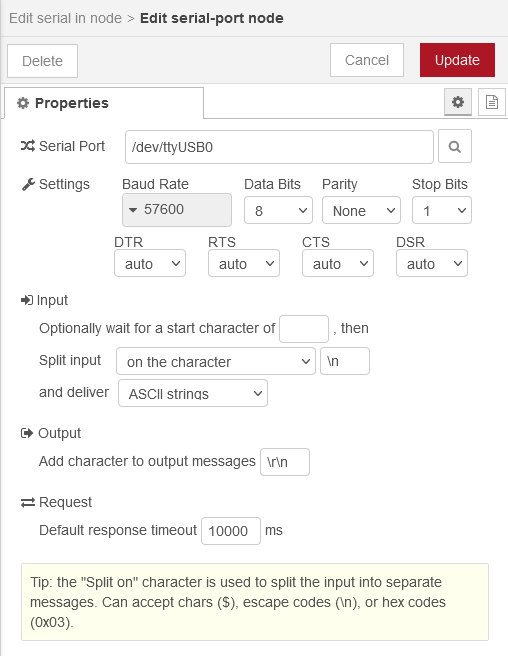Viewport: 508px width, 656px height.
Task: Click the Request exchange arrows icon
Action: (x=28, y=502)
